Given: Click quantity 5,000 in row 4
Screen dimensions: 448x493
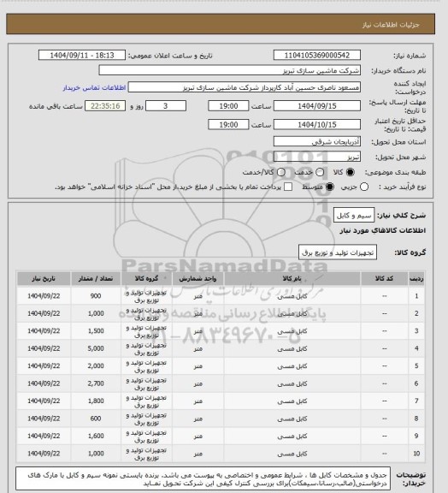Looking at the screenshot, I should (x=96, y=348).
